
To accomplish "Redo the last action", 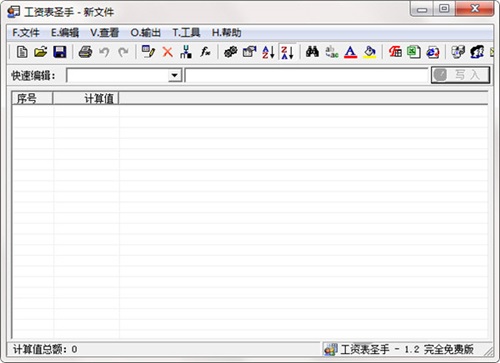I will click(123, 52).
